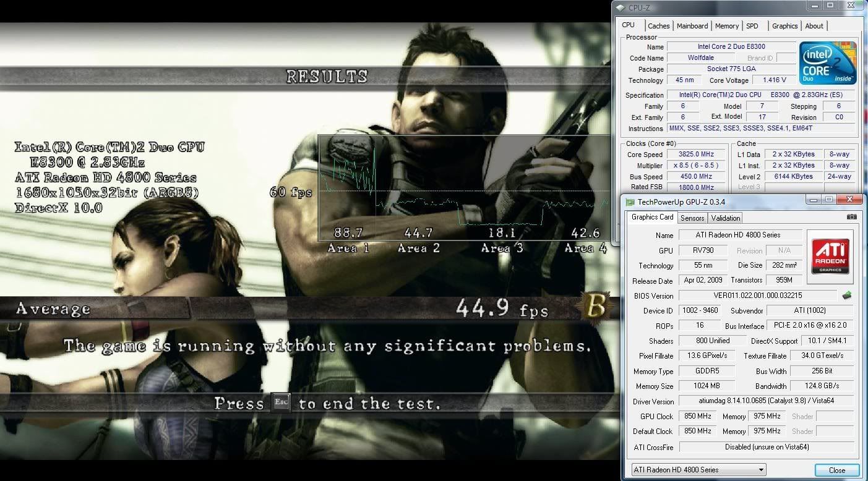Image resolution: width=868 pixels, height=481 pixels.
Task: Click the Esc key graphic in the game overlay
Action: 281,402
